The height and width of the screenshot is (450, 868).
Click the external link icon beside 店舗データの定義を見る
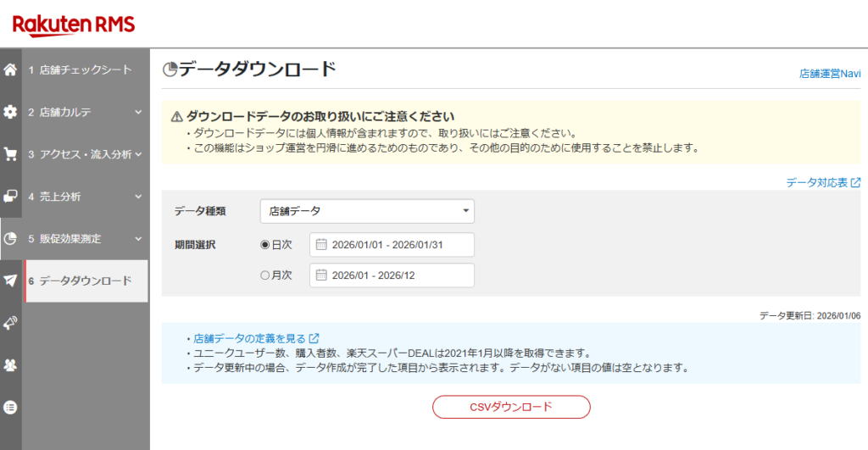(x=314, y=338)
